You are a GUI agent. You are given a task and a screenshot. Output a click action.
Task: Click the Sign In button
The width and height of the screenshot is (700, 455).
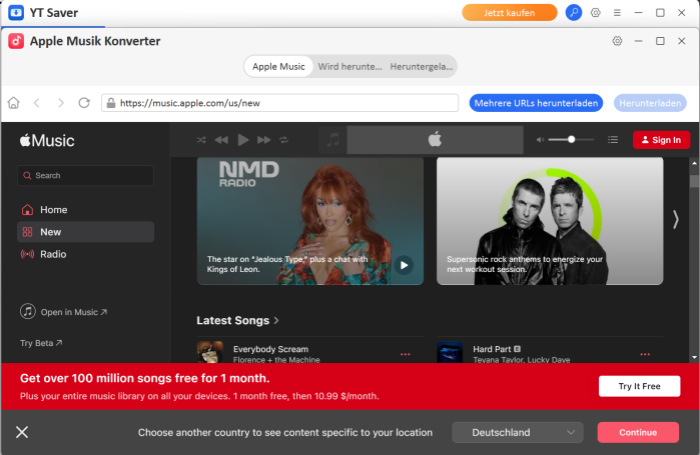click(x=661, y=140)
